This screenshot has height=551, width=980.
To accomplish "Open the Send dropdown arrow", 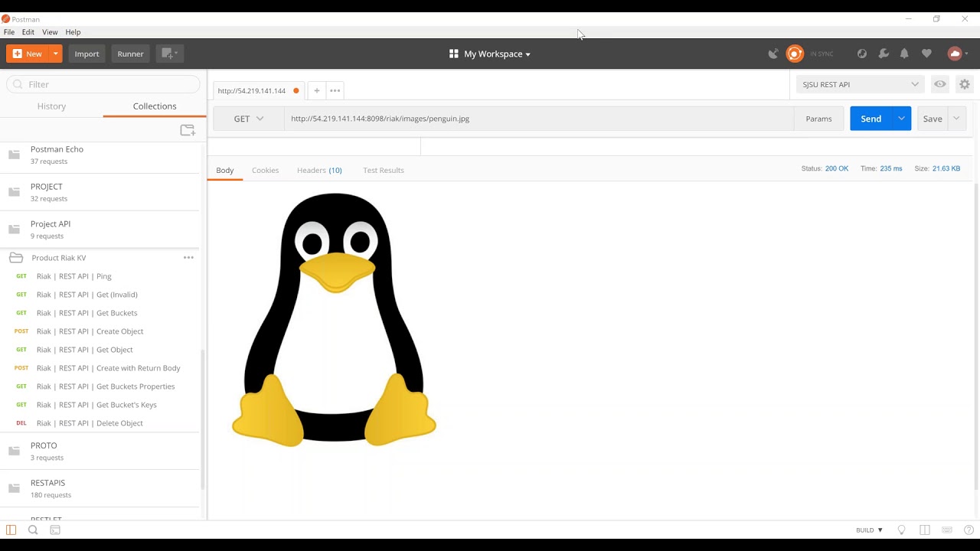I will click(x=902, y=119).
